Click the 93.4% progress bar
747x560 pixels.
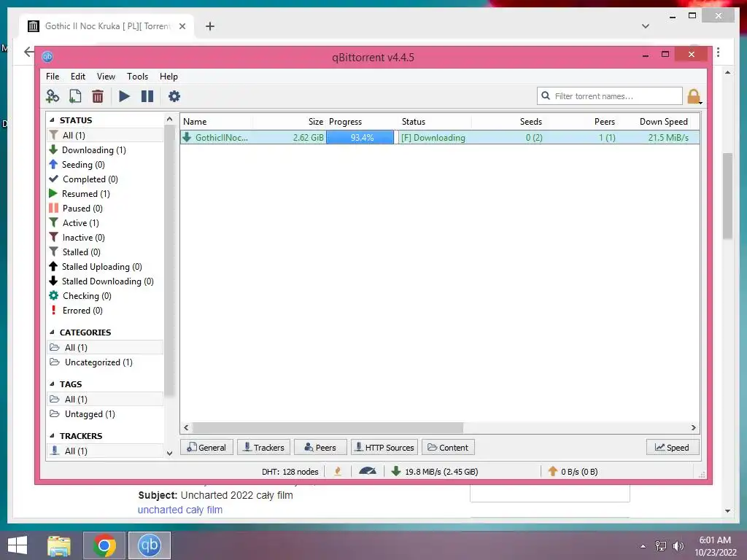point(360,138)
